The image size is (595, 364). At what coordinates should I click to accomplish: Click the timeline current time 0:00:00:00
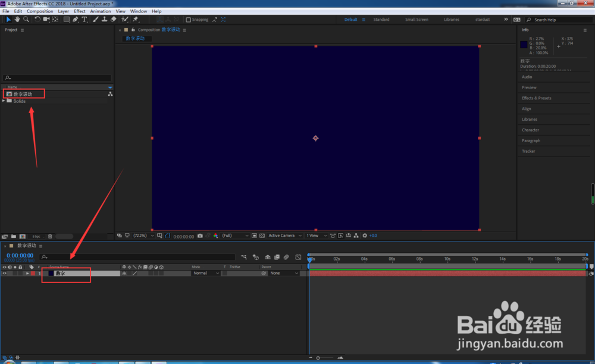tap(20, 256)
